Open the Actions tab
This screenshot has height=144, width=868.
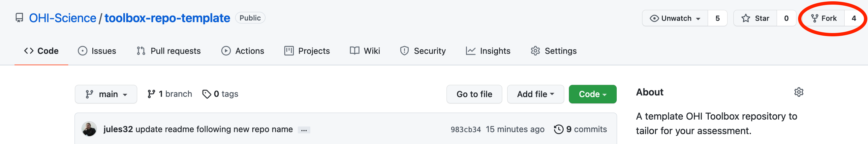243,51
